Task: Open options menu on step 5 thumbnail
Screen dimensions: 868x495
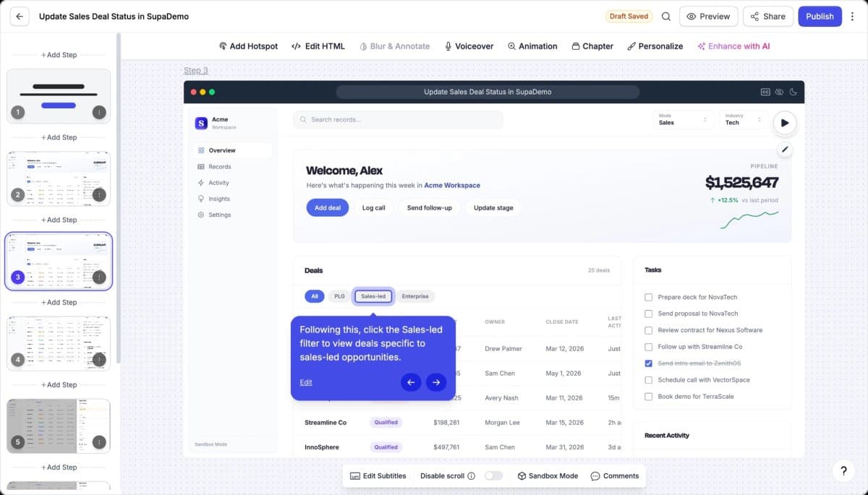Action: tap(100, 442)
